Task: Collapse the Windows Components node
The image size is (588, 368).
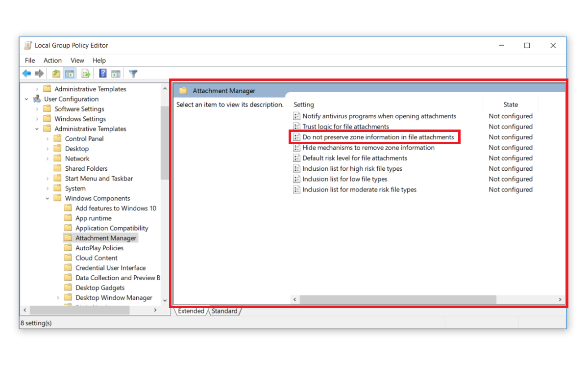Action: 48,198
